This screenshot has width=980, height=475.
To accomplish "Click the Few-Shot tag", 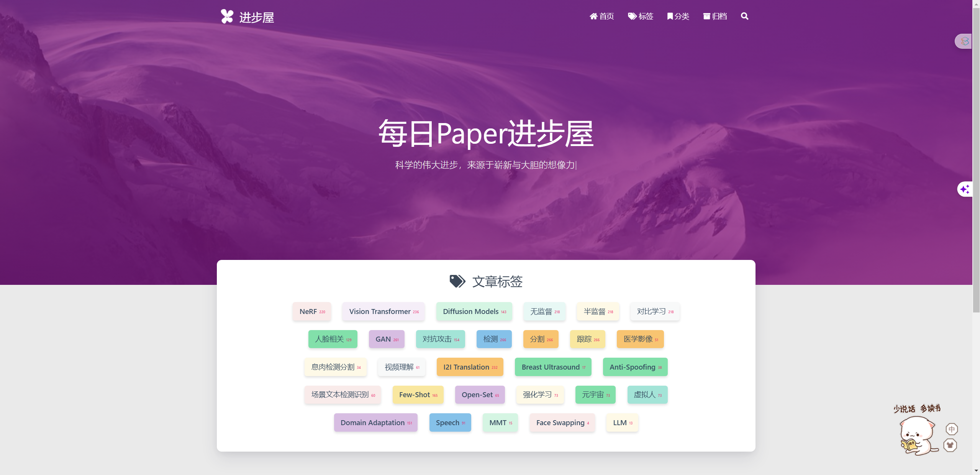I will coord(418,395).
